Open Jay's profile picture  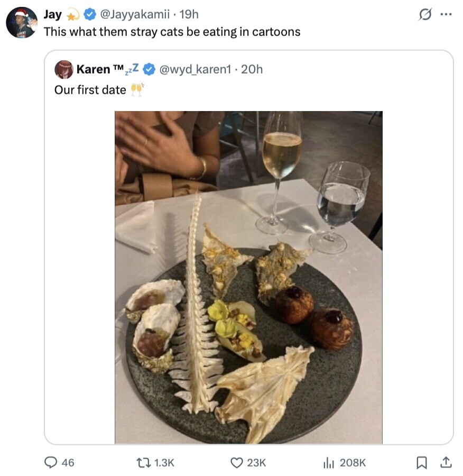point(21,22)
